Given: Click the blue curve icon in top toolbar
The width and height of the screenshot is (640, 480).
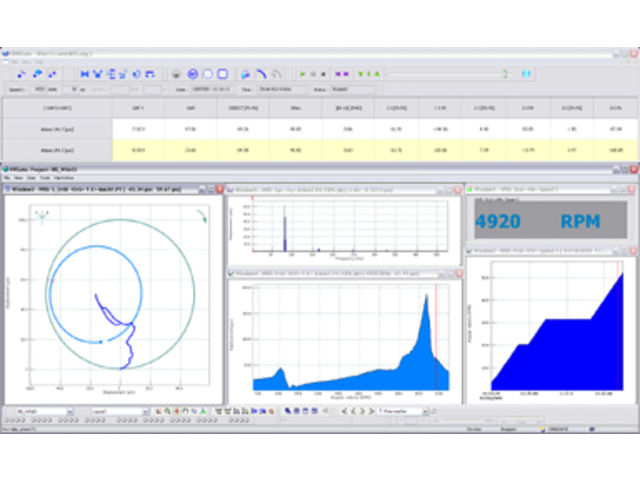Looking at the screenshot, I should (260, 73).
